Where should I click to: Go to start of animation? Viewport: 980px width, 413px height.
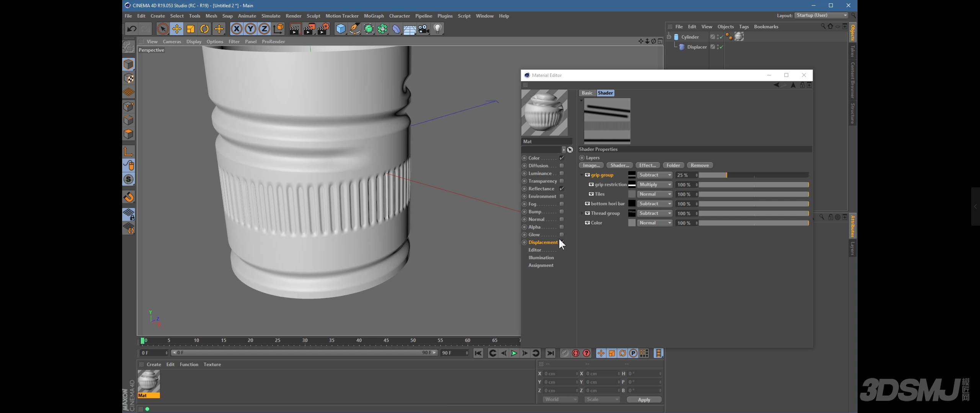point(478,353)
